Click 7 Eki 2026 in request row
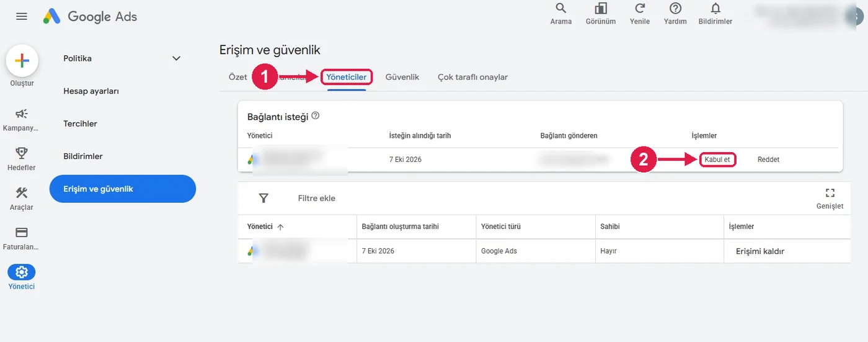The width and height of the screenshot is (868, 342). pos(405,160)
